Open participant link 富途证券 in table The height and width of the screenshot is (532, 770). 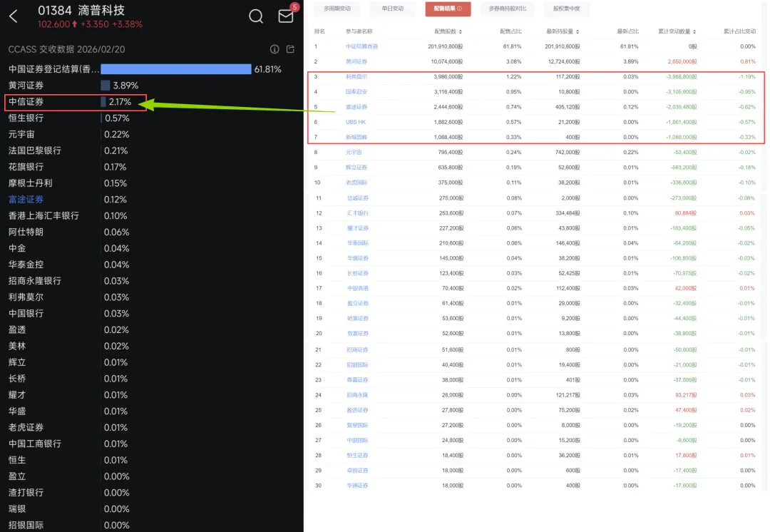[x=356, y=107]
